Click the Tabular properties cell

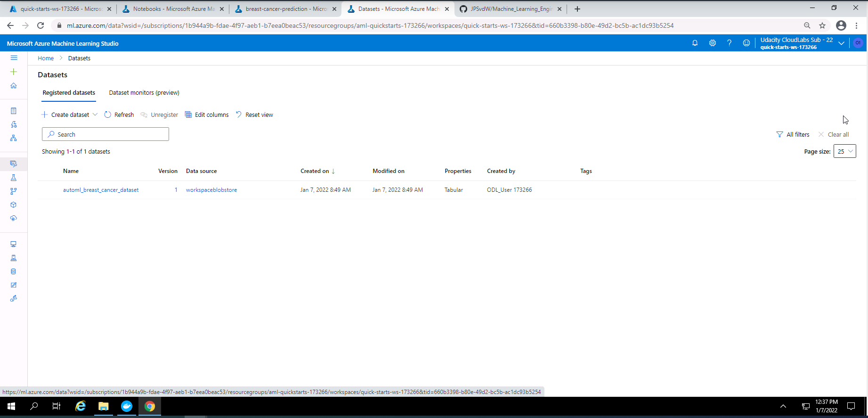[454, 190]
